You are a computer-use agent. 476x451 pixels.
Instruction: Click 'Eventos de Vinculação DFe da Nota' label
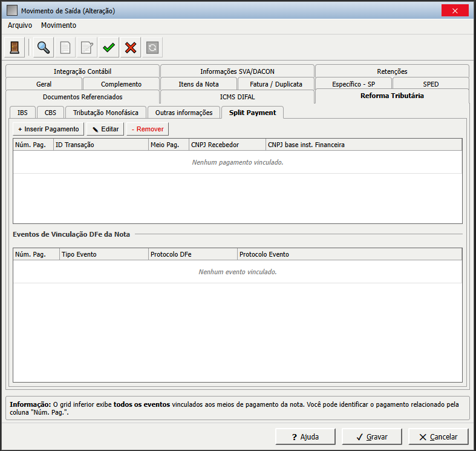[x=71, y=234]
